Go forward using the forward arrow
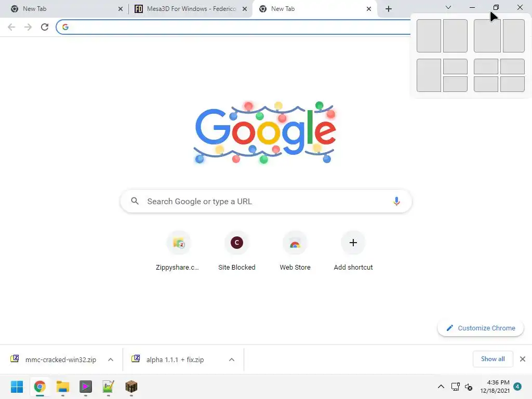 coord(28,27)
